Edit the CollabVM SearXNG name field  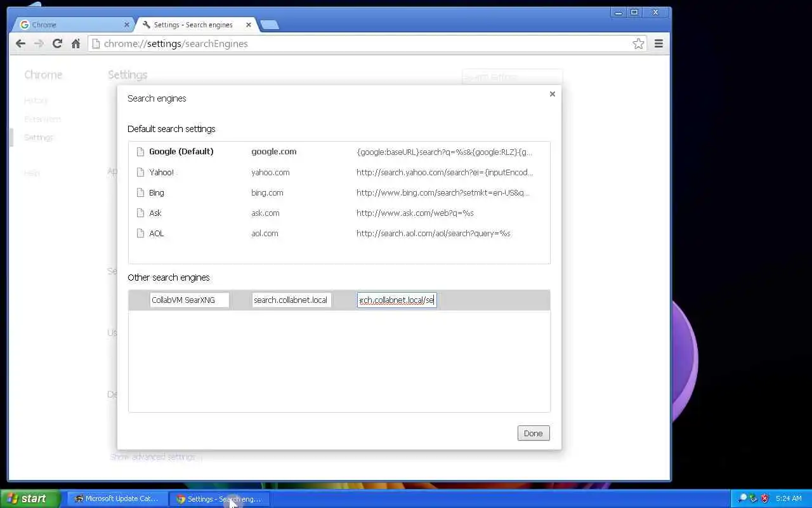point(189,300)
